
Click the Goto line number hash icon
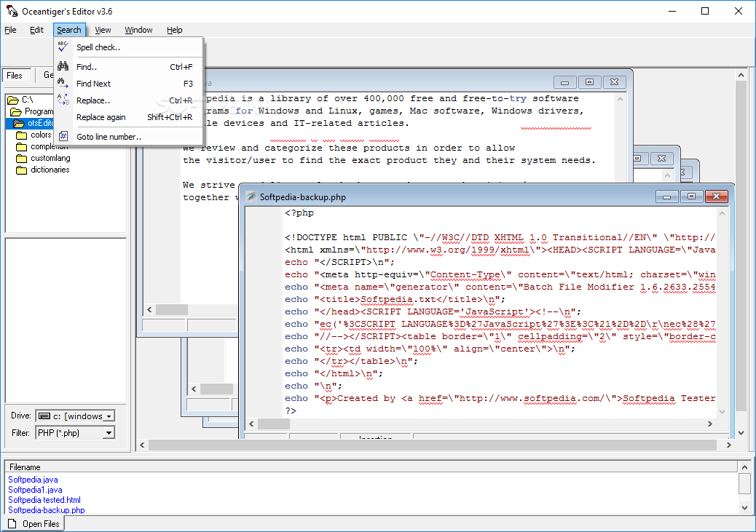63,136
